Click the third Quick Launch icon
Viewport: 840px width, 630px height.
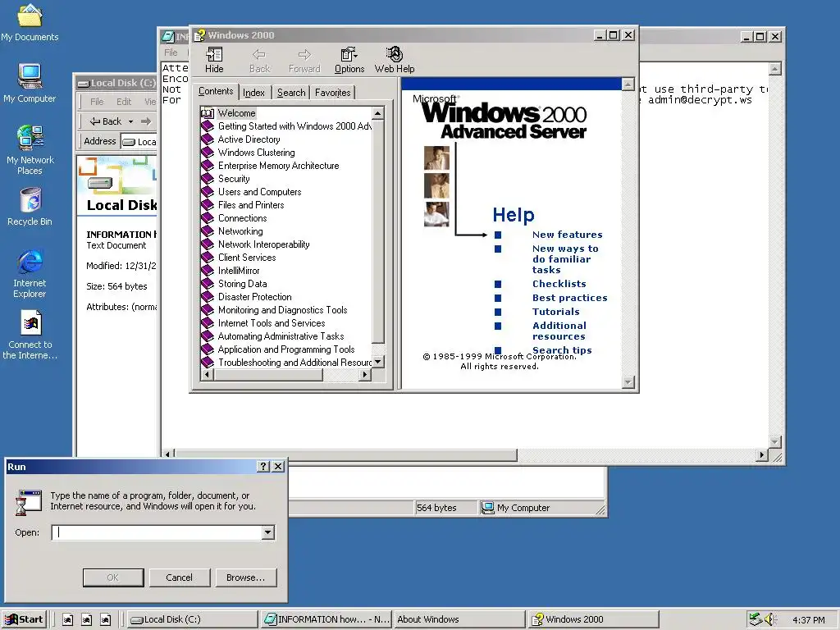click(x=106, y=620)
